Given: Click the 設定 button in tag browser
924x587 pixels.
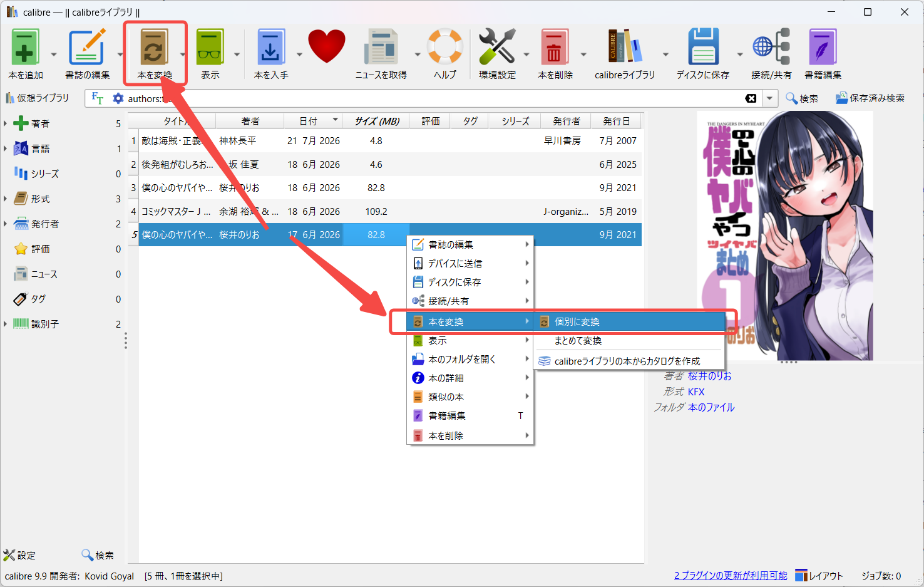Looking at the screenshot, I should point(19,555).
